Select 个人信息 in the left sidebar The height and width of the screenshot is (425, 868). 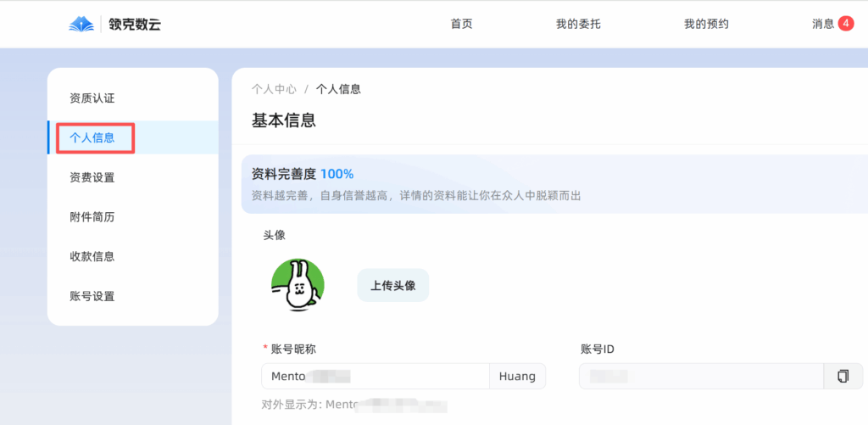point(92,137)
